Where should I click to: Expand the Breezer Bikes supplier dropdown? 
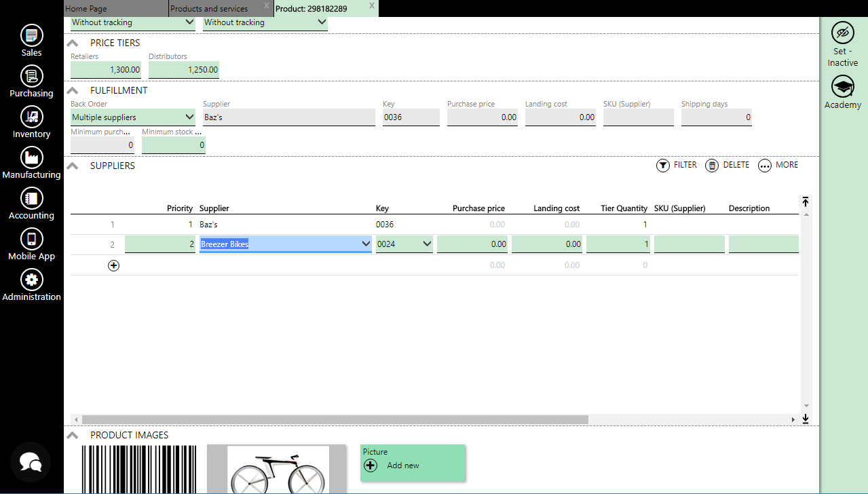365,244
